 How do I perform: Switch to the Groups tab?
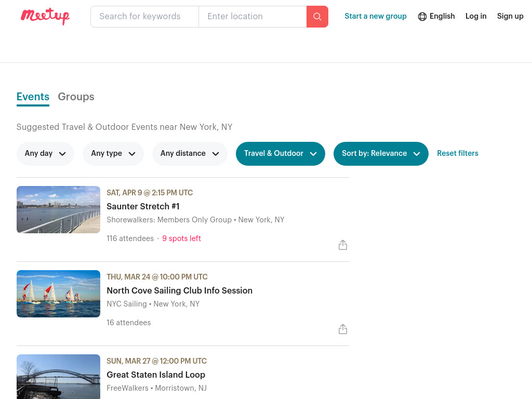tap(76, 97)
